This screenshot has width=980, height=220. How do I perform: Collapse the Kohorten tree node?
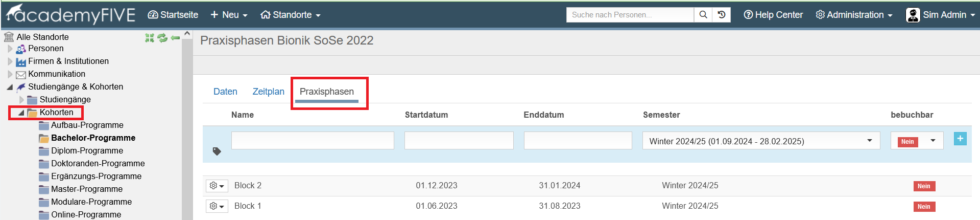click(21, 113)
